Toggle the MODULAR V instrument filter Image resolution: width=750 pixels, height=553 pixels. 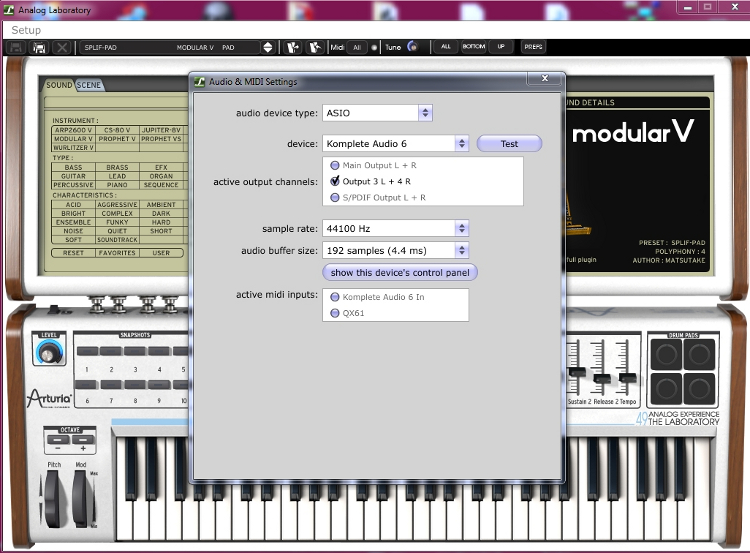(x=73, y=139)
